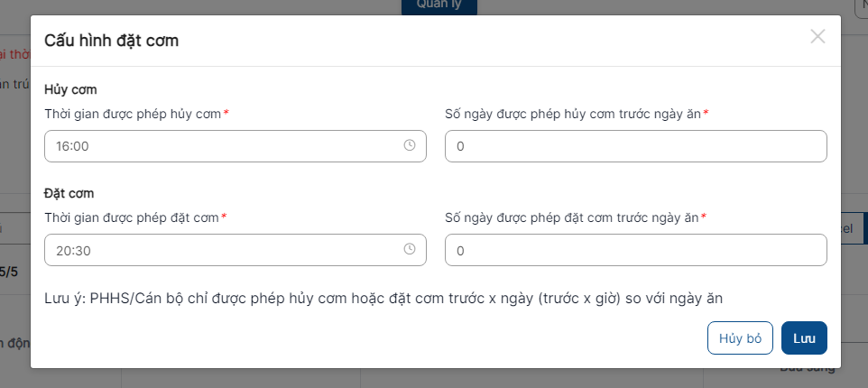Select the số ngày đặt cơm input
The image size is (868, 388).
pos(636,250)
